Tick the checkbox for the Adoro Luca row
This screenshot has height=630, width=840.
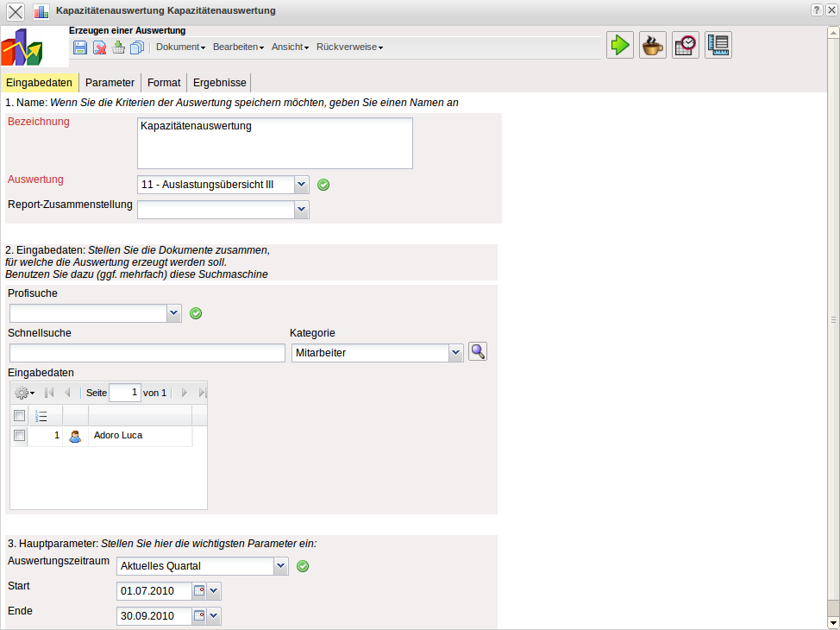(x=20, y=436)
